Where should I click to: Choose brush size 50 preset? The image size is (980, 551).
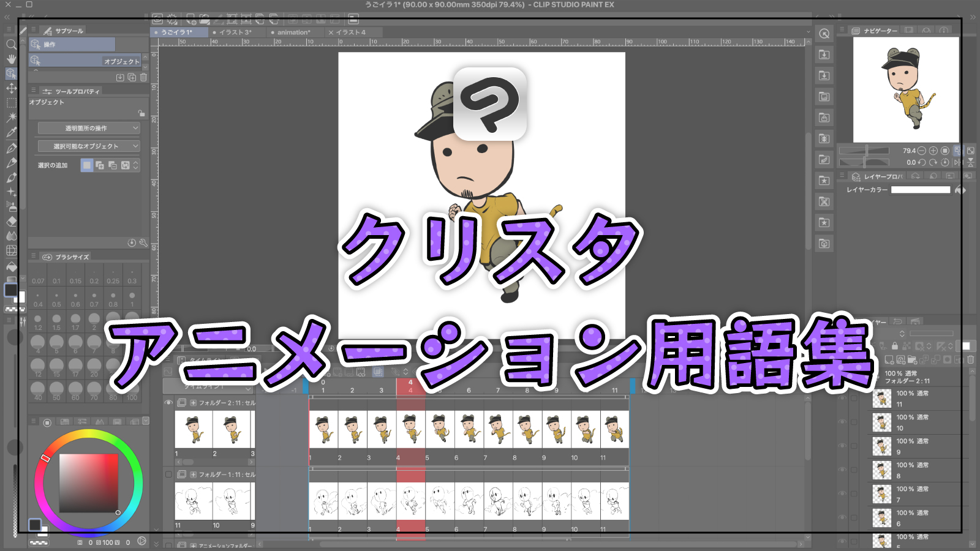[x=56, y=391]
